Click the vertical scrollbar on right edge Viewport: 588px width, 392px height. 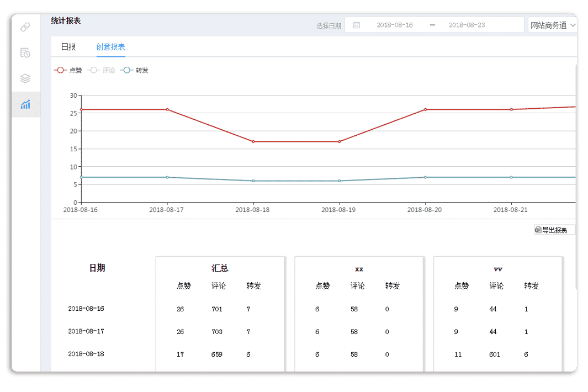pos(576,177)
